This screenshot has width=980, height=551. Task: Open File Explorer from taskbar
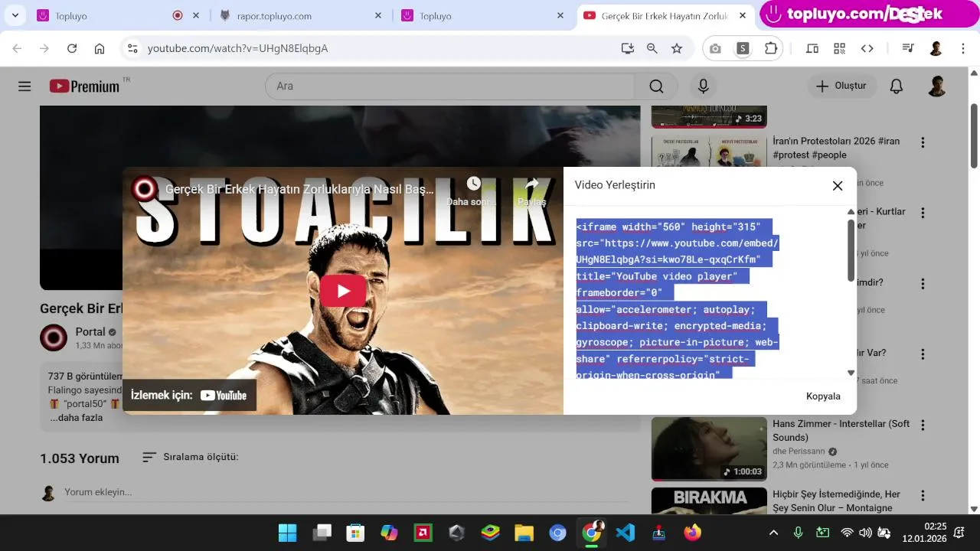(x=524, y=533)
